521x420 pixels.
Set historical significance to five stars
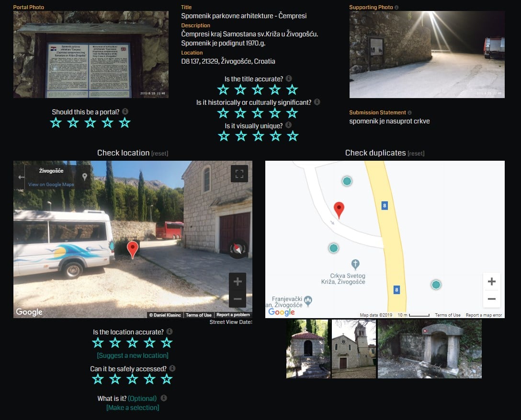tap(292, 113)
